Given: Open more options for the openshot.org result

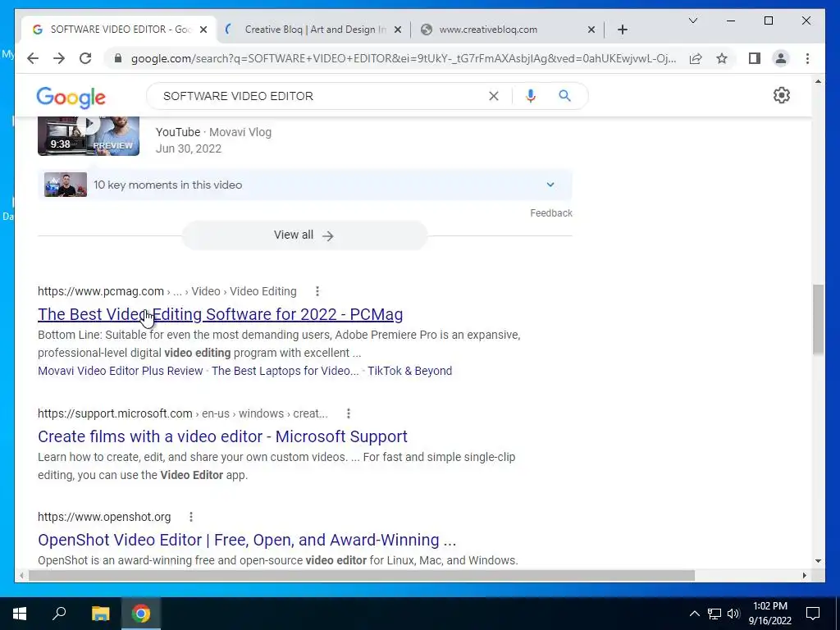Looking at the screenshot, I should coord(190,517).
